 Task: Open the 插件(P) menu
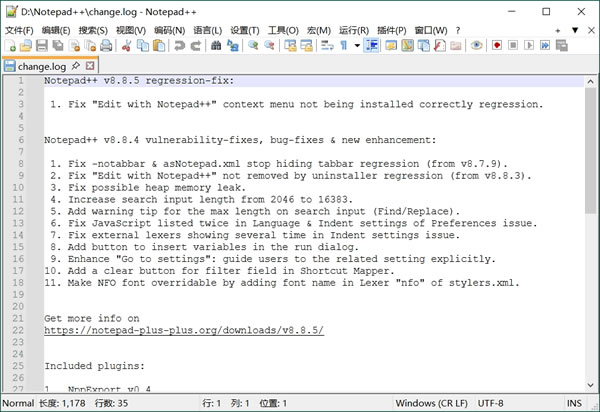click(391, 30)
